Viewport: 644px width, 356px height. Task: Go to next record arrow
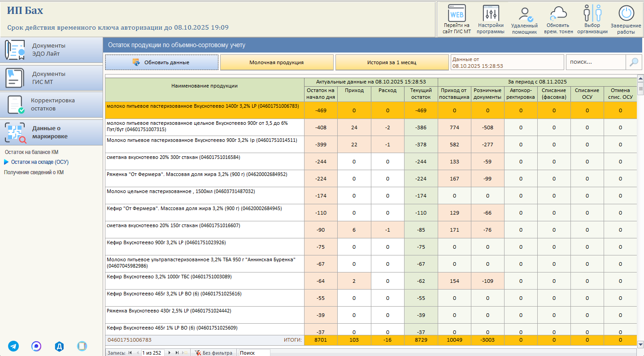point(170,353)
